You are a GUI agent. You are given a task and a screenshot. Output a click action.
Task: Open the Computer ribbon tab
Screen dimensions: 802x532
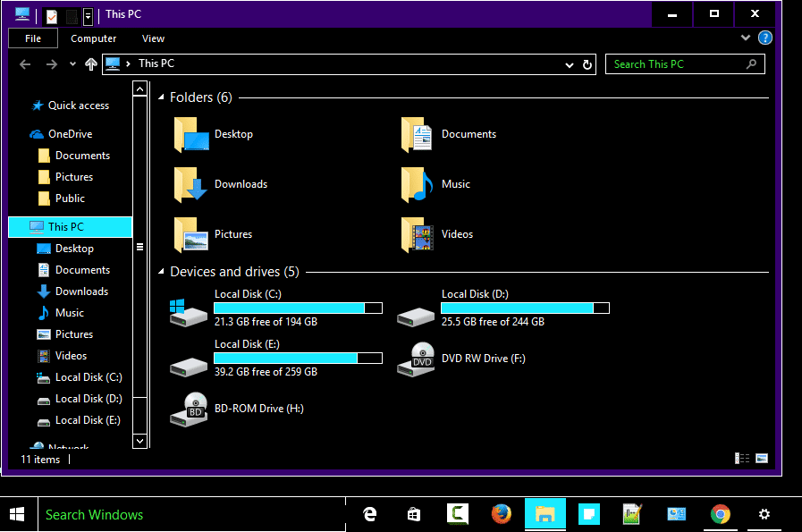click(94, 38)
